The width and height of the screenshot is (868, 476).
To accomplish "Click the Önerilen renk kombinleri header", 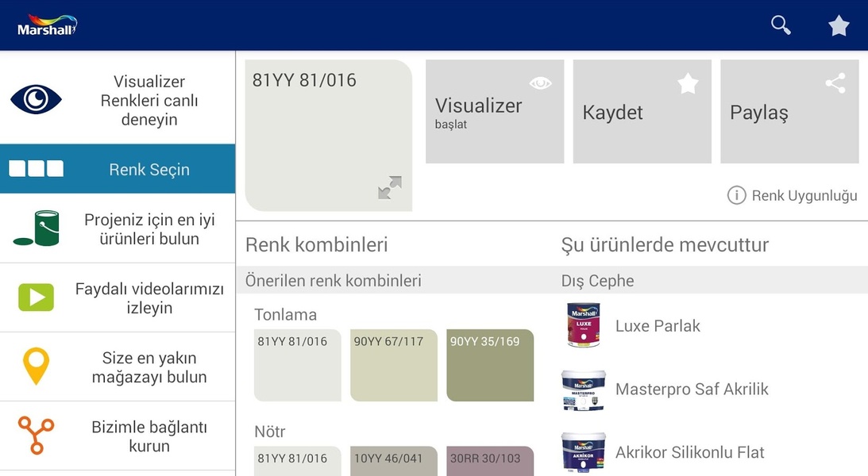I will point(334,281).
